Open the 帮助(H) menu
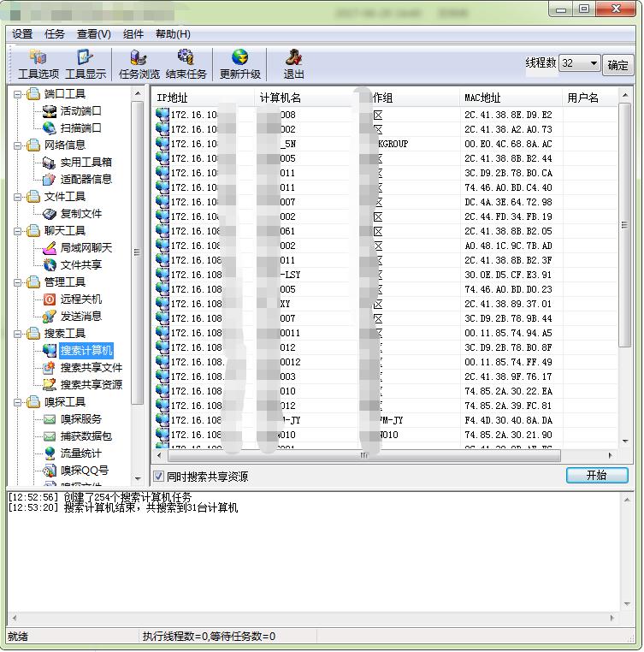This screenshot has width=644, height=652. (x=173, y=34)
